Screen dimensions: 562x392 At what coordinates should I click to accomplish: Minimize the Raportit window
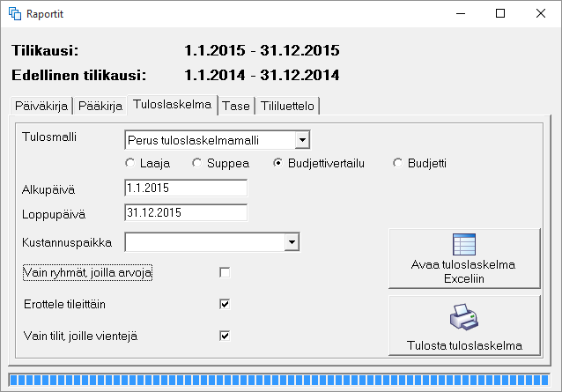(461, 13)
